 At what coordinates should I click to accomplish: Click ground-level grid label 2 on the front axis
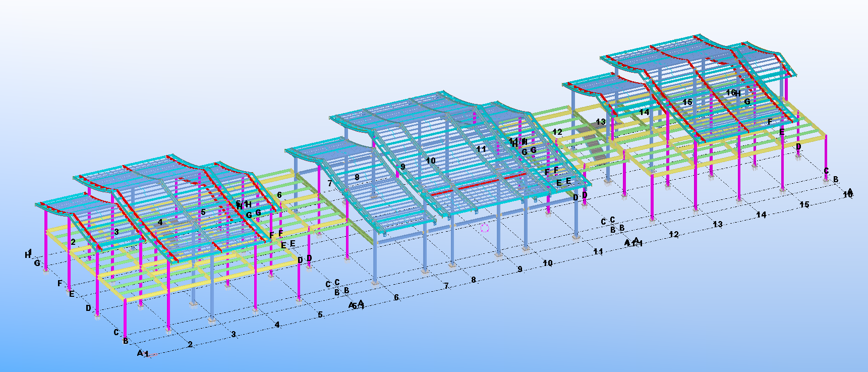pos(190,345)
